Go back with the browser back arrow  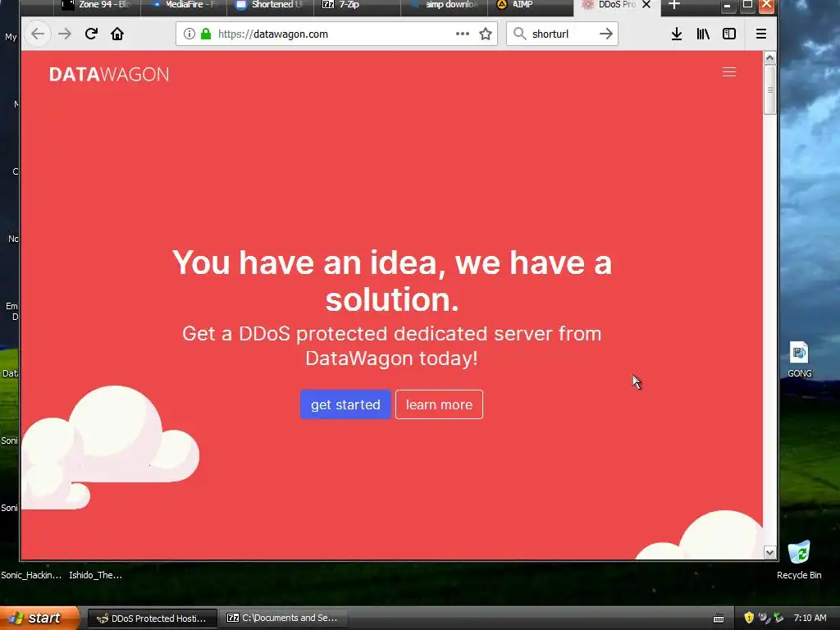coord(38,34)
